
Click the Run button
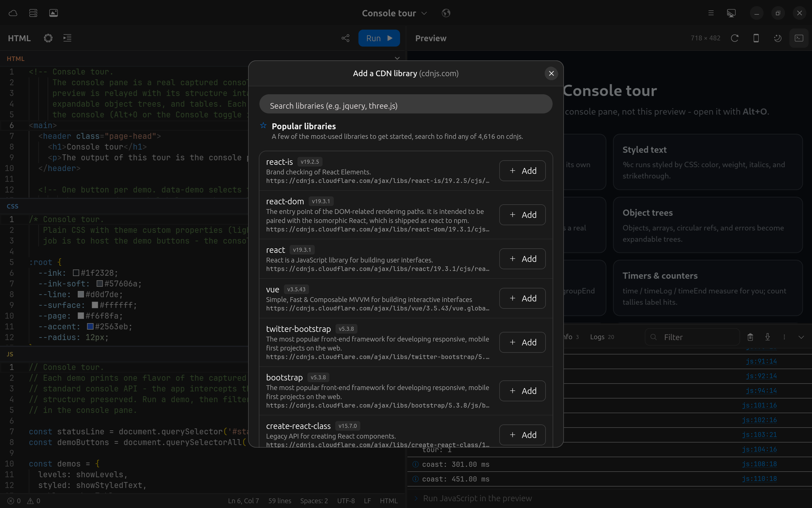point(379,38)
